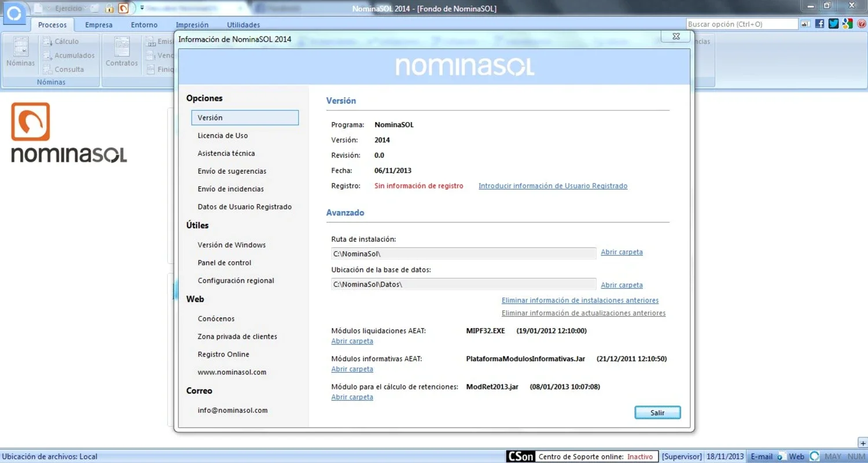Image resolution: width=868 pixels, height=463 pixels.
Task: Click info@nominasol.com email address
Action: point(233,410)
